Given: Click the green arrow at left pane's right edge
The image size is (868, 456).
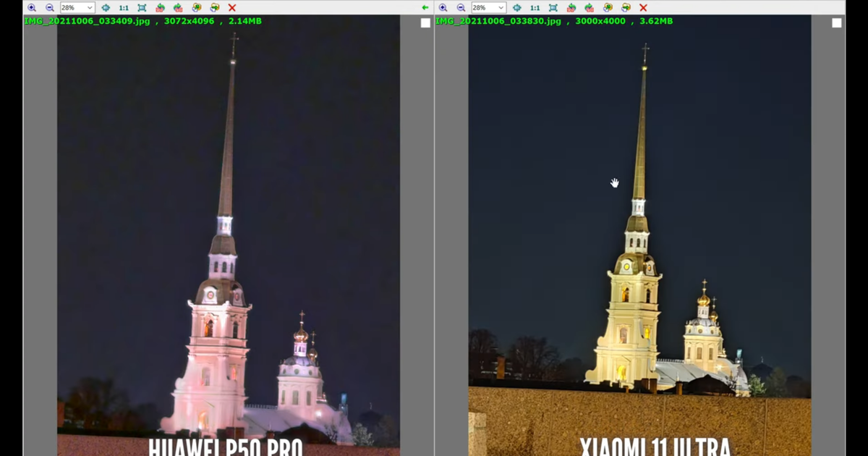Looking at the screenshot, I should [425, 7].
